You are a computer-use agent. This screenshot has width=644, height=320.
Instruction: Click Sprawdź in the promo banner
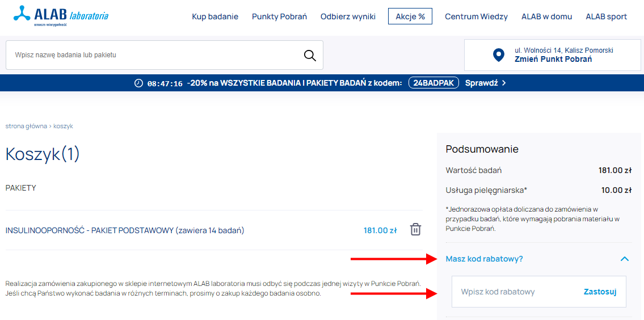[481, 83]
